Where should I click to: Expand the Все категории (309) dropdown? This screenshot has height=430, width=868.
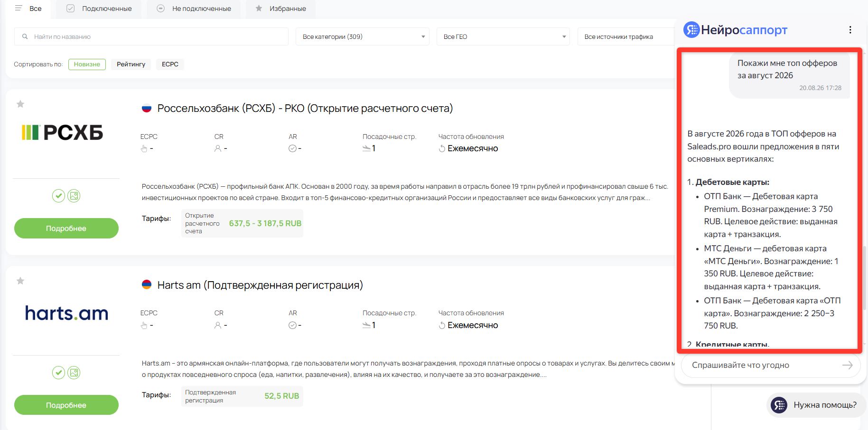pyautogui.click(x=363, y=37)
